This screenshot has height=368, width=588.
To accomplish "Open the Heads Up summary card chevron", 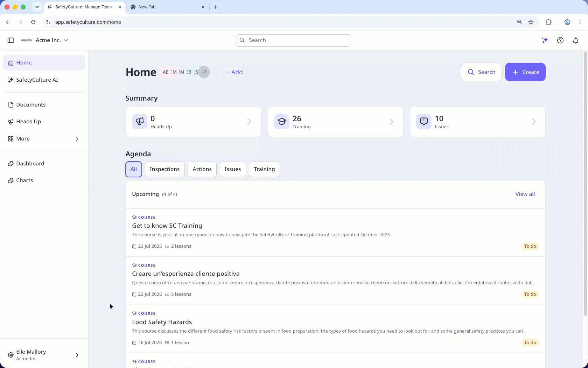I will (x=249, y=122).
